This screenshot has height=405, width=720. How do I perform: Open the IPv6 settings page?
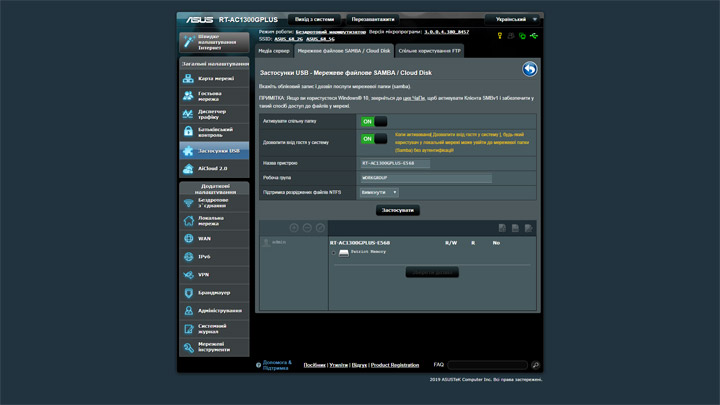214,257
